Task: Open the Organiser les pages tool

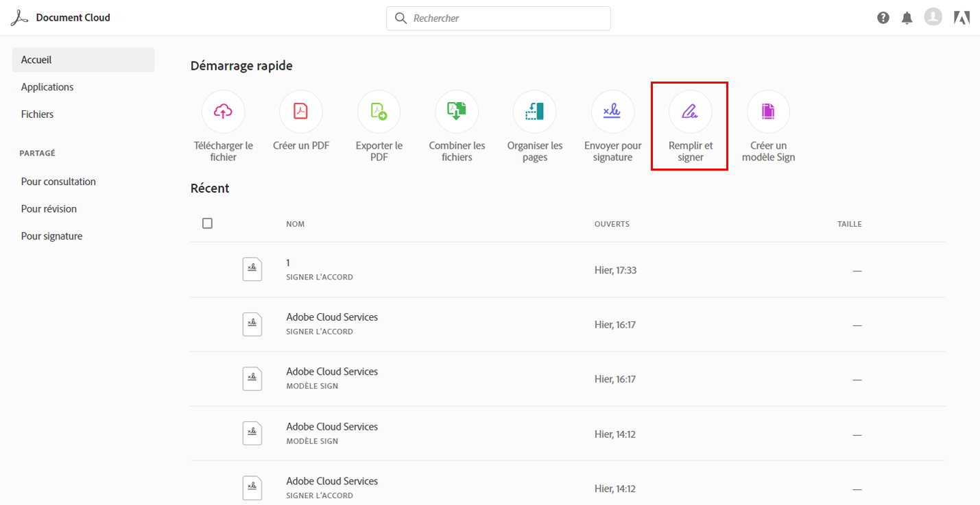Action: pyautogui.click(x=534, y=112)
